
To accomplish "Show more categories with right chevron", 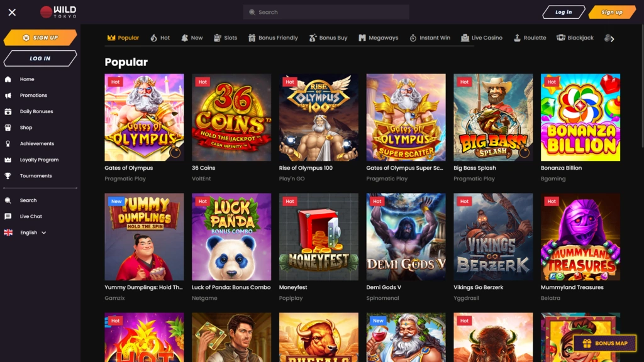I will point(613,39).
